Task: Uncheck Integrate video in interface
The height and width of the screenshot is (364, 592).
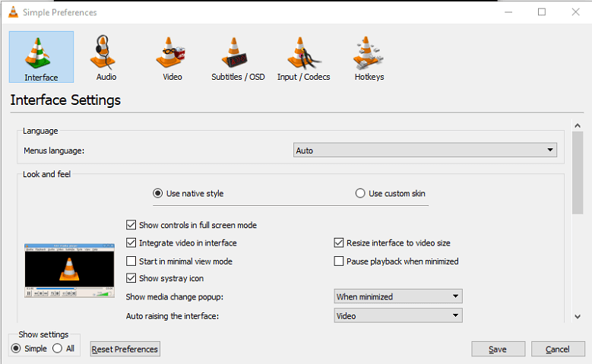Action: pos(131,242)
